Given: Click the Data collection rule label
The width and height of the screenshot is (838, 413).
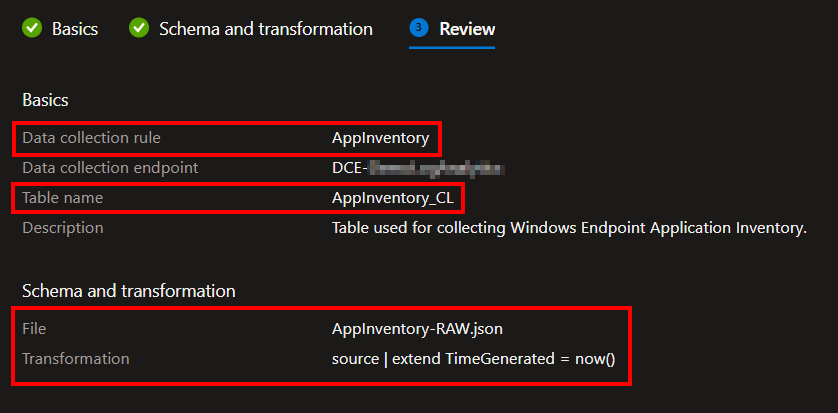Looking at the screenshot, I should click(x=91, y=138).
